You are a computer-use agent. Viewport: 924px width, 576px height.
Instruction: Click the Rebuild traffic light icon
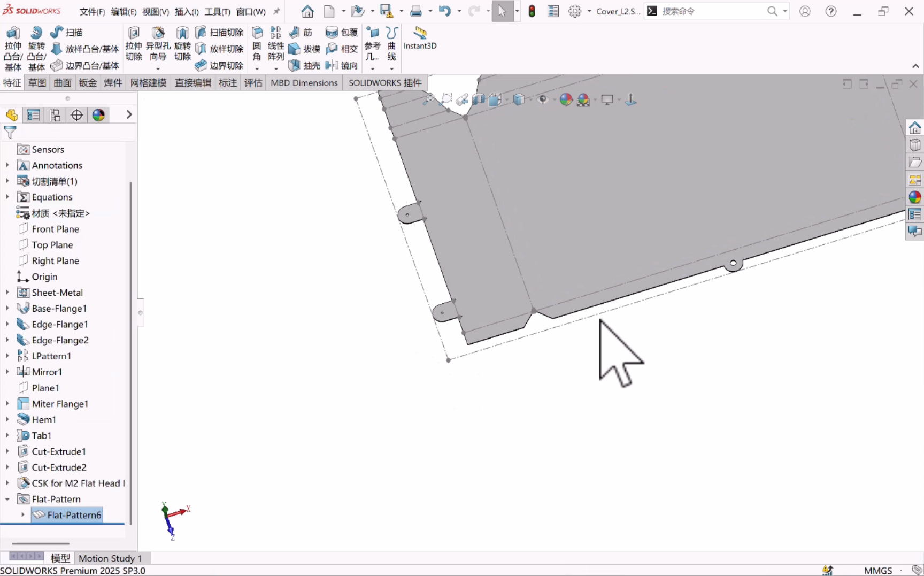[x=532, y=11]
